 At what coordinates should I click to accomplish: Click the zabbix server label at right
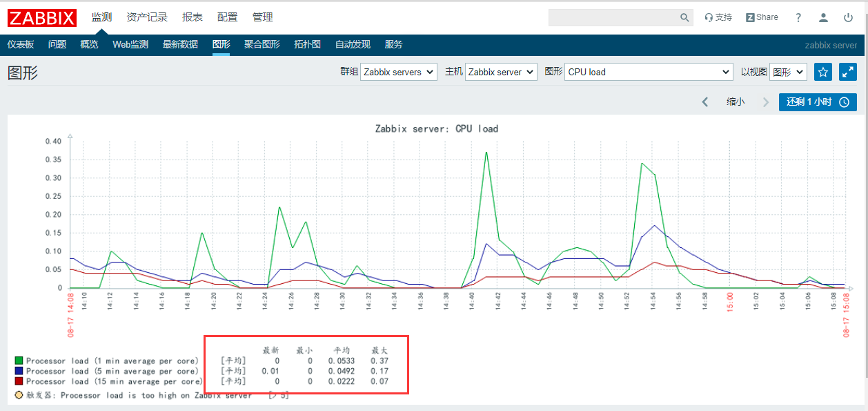831,45
